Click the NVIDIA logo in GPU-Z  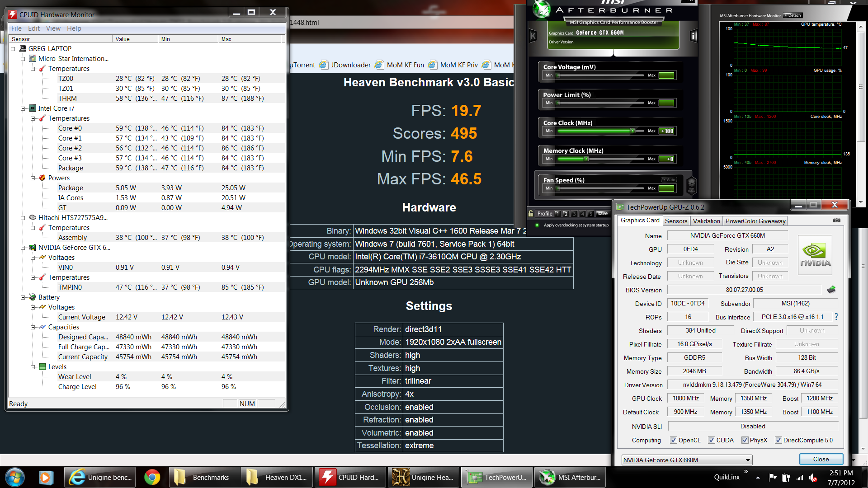click(x=815, y=255)
